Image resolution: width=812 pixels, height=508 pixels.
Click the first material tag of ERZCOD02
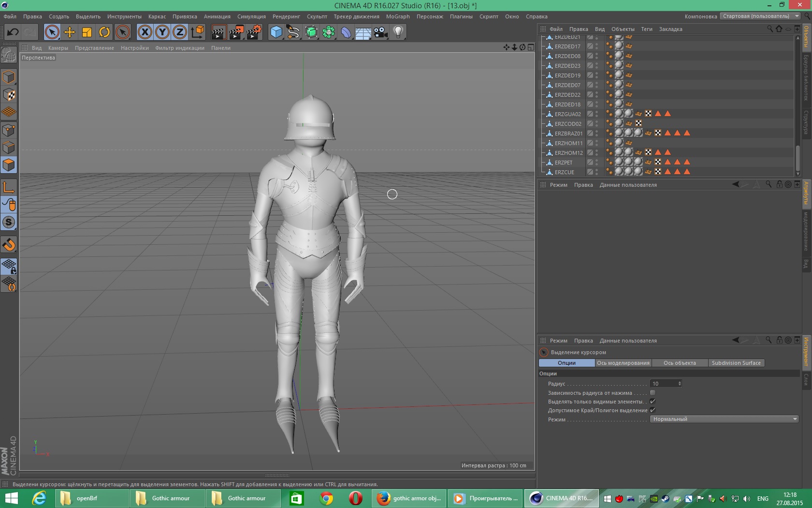[619, 123]
